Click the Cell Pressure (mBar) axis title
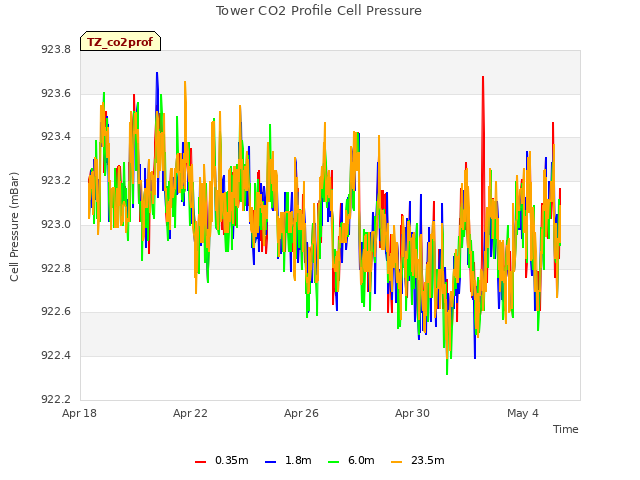This screenshot has height=480, width=640. click(14, 227)
